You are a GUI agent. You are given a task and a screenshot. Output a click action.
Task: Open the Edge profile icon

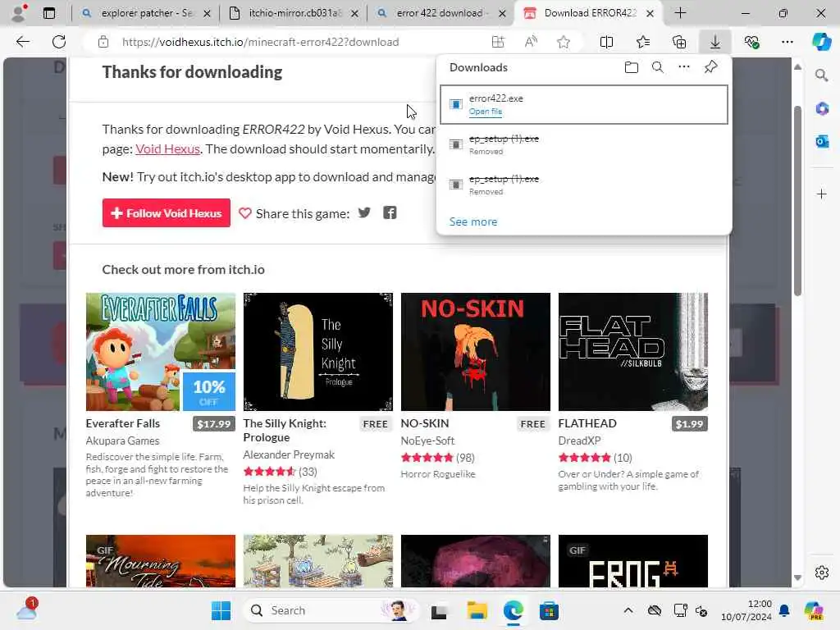(18, 13)
